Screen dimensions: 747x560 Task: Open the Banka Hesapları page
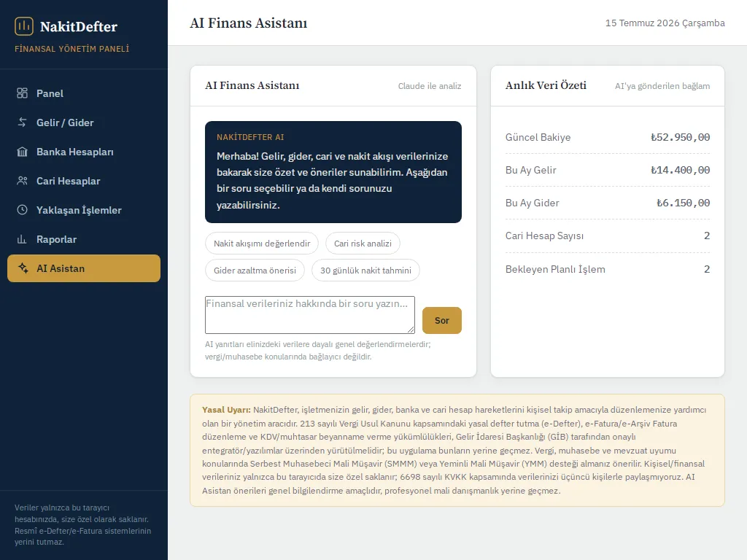pos(84,152)
